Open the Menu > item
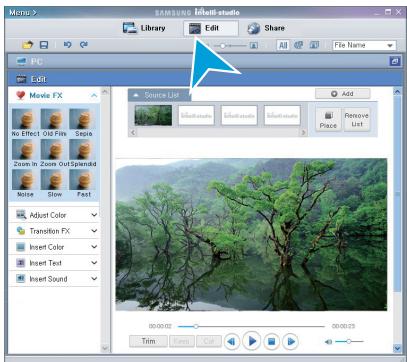This screenshot has height=362, width=407. tap(23, 13)
